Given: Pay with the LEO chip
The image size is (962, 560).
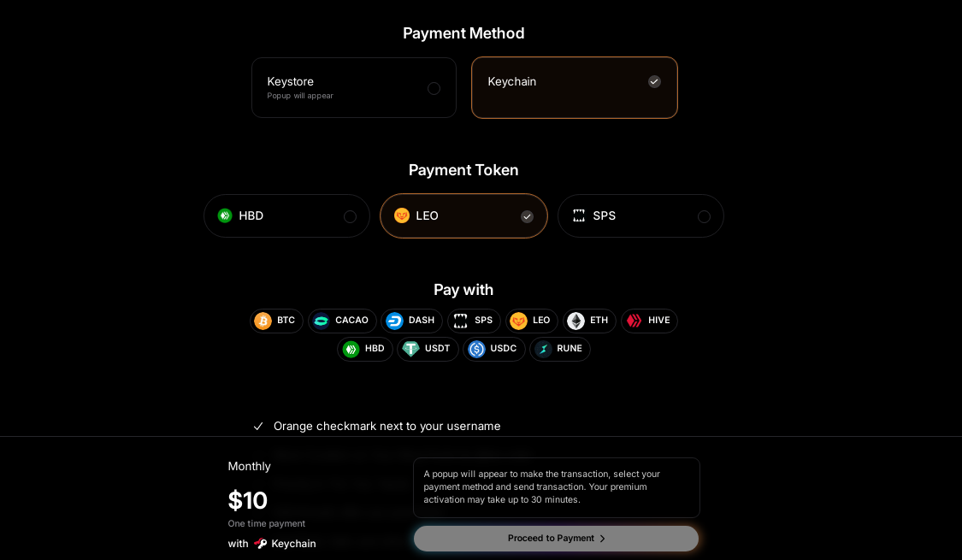Looking at the screenshot, I should click(x=531, y=321).
